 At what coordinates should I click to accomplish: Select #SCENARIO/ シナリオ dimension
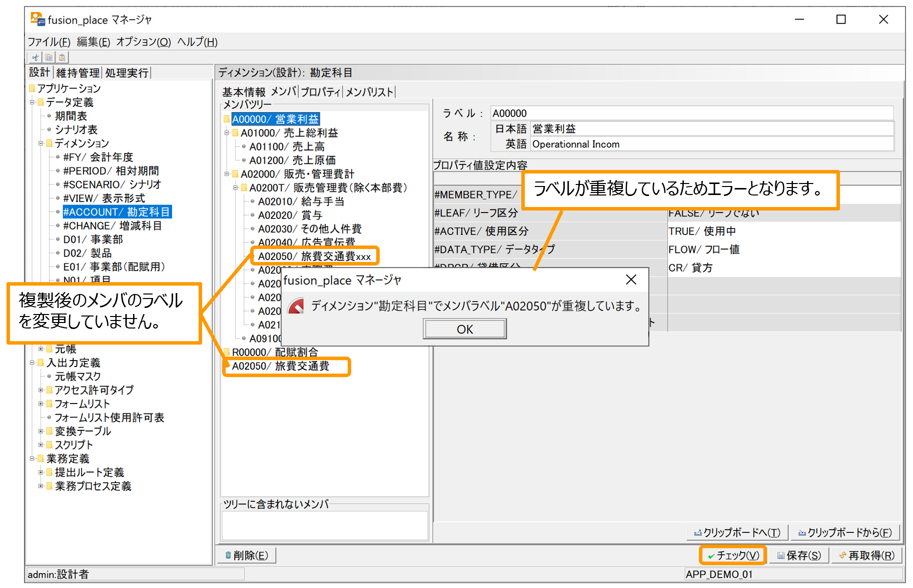click(x=112, y=184)
